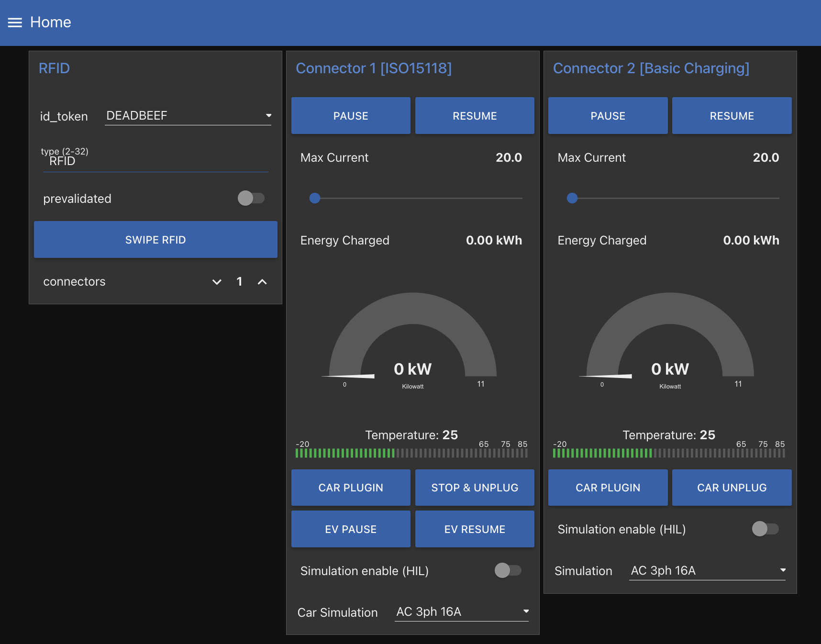821x644 pixels.
Task: Click STOP & UNPLUG on Connector 1
Action: [x=475, y=488]
